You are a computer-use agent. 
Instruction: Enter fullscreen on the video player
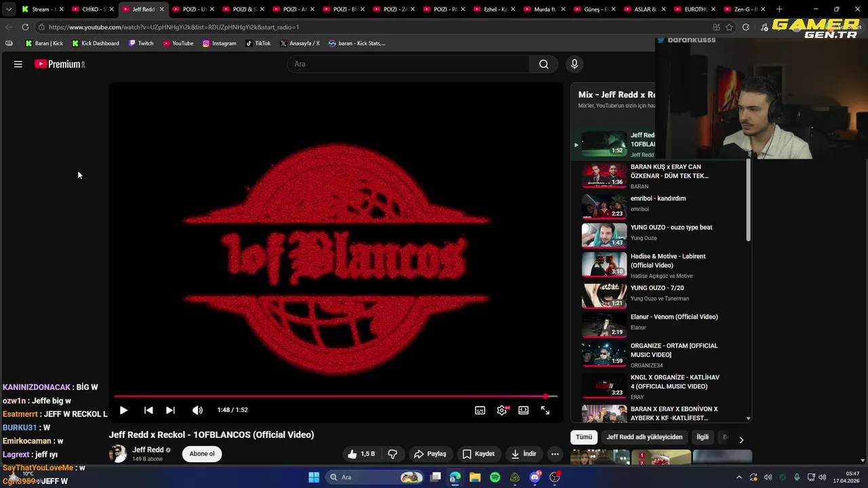point(545,410)
